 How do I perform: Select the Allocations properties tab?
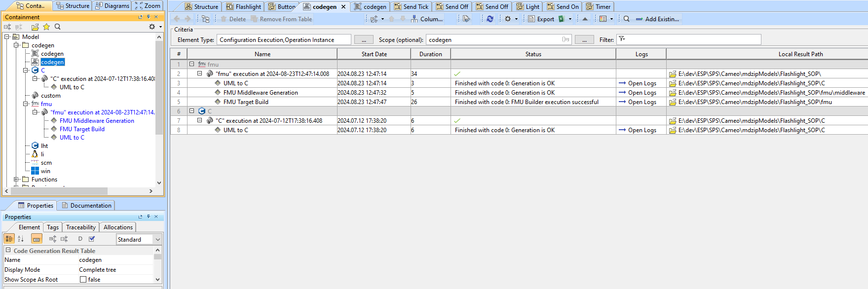point(118,227)
